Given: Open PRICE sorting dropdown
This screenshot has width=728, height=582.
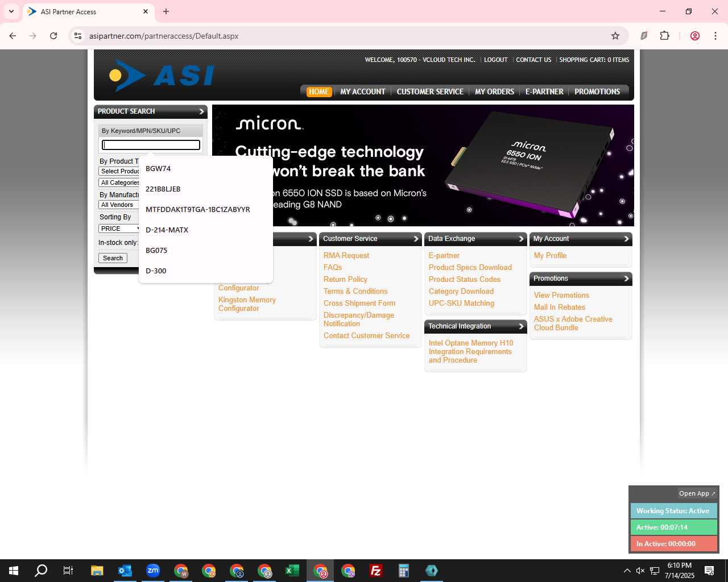Looking at the screenshot, I should (x=119, y=228).
